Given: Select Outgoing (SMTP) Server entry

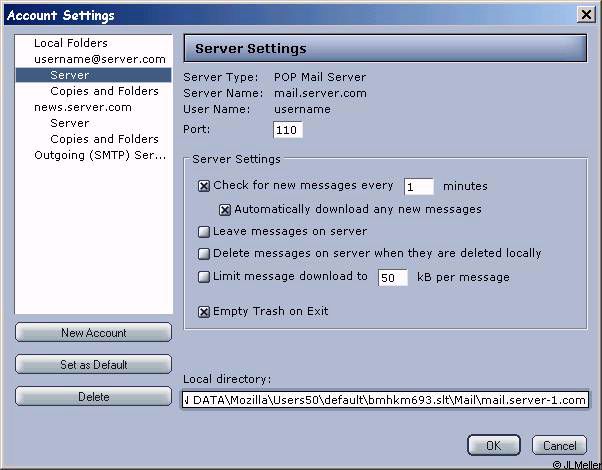Looking at the screenshot, I should click(x=100, y=155).
